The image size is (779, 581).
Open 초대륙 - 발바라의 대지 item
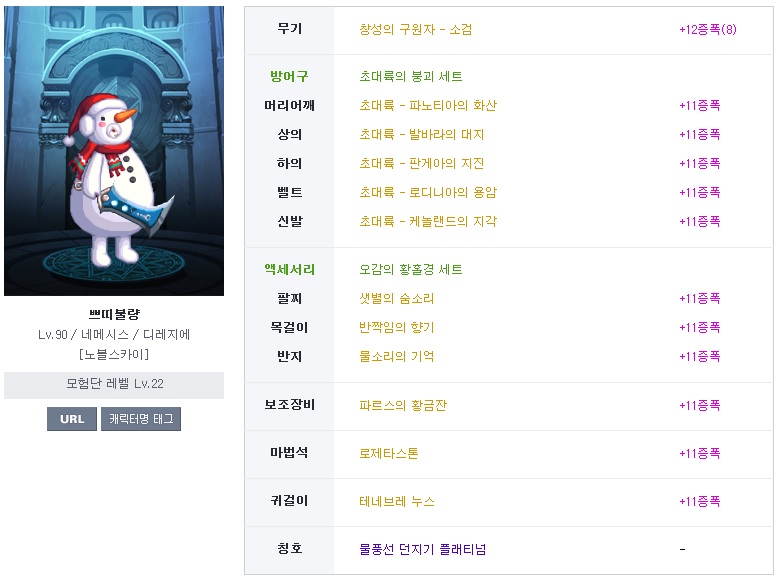coord(422,134)
